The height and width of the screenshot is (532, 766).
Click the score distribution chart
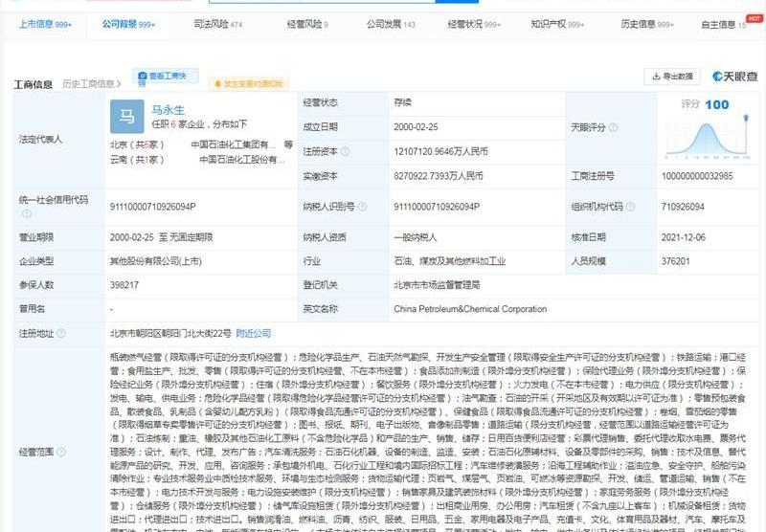coord(708,138)
